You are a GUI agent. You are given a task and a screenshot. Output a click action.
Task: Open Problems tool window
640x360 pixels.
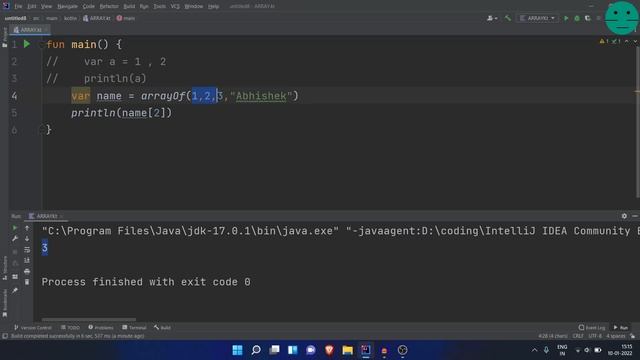pos(101,327)
